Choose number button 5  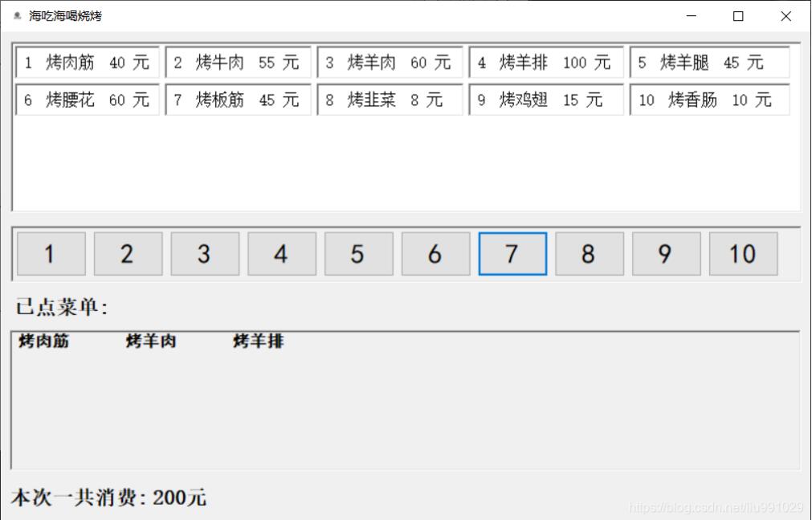pyautogui.click(x=359, y=253)
